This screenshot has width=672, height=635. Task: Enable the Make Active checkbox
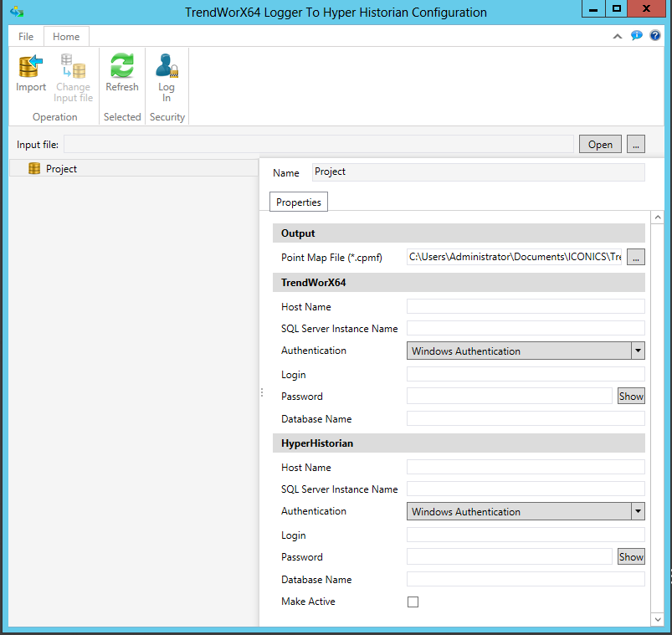(x=413, y=602)
